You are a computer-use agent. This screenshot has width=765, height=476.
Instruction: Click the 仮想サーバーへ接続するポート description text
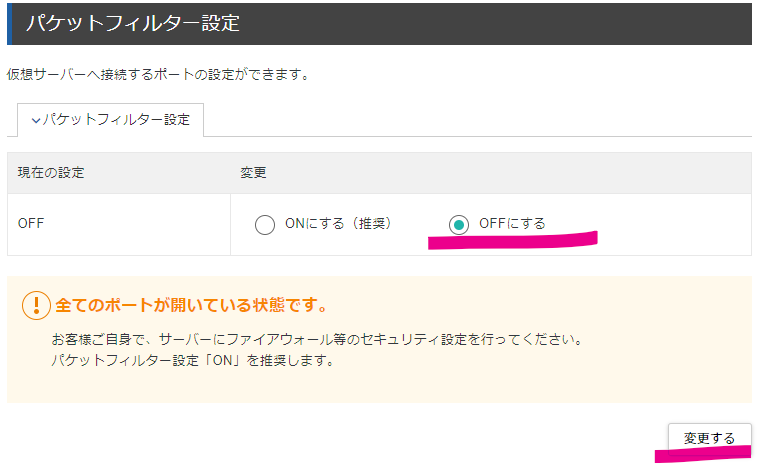159,75
